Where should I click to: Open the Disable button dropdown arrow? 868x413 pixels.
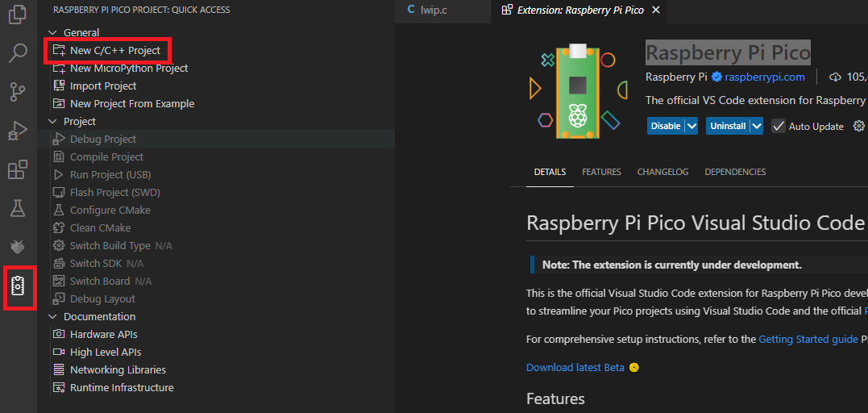[691, 127]
